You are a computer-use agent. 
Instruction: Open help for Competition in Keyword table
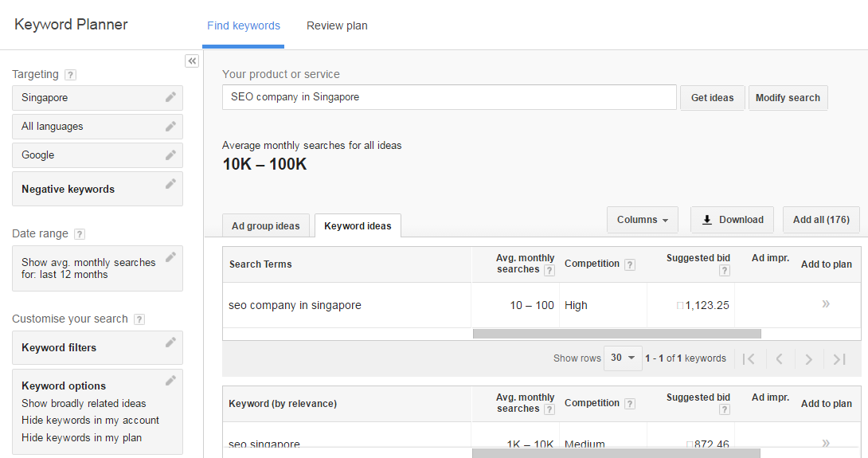tap(630, 404)
